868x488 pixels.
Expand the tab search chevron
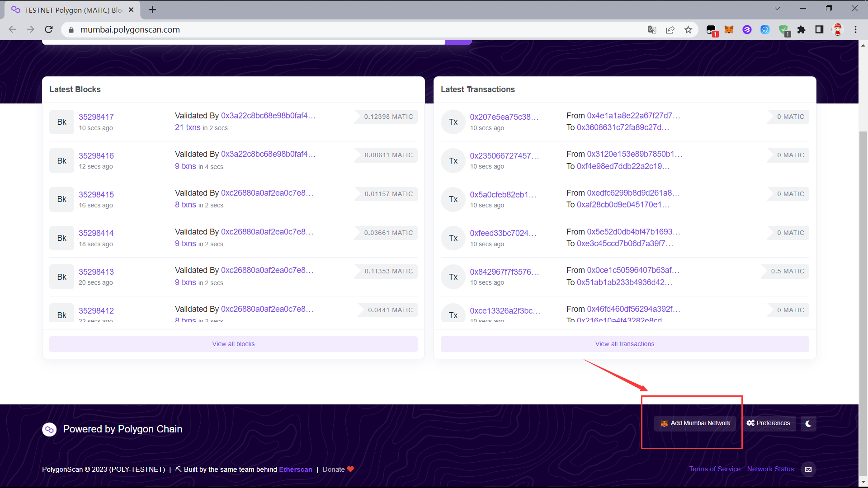pyautogui.click(x=777, y=9)
